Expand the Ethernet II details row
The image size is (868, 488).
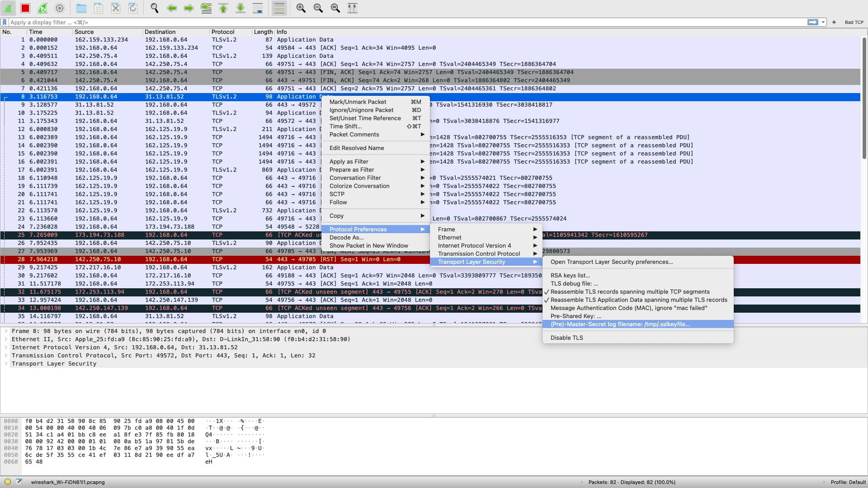click(6, 339)
